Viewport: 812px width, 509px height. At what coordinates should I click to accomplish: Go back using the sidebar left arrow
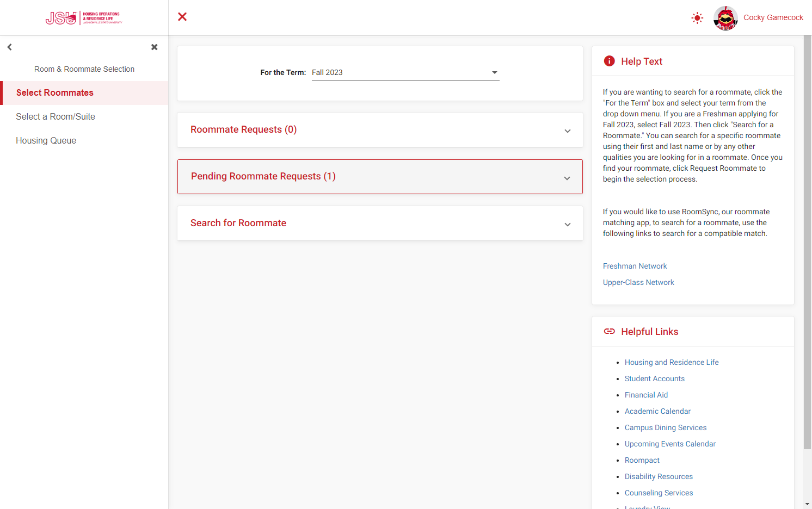click(x=10, y=47)
